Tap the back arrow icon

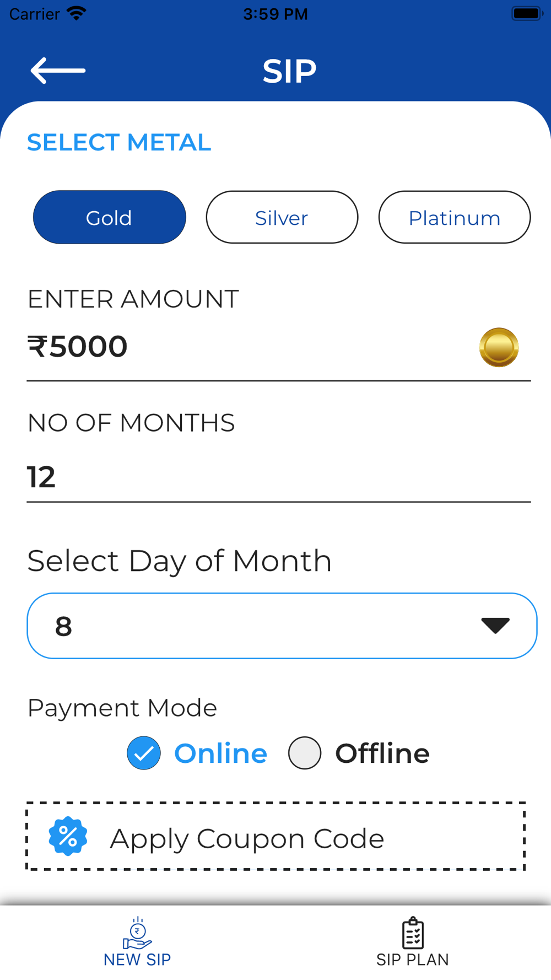[58, 71]
